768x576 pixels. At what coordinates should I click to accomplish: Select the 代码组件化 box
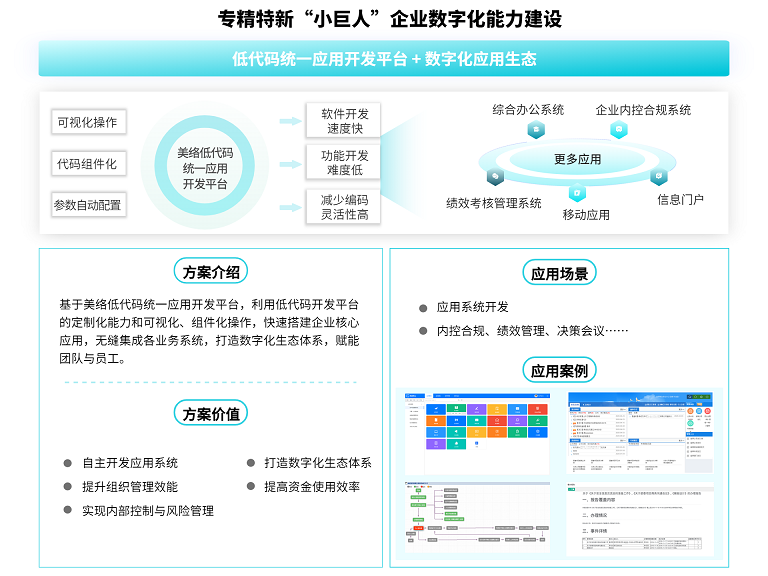click(88, 164)
